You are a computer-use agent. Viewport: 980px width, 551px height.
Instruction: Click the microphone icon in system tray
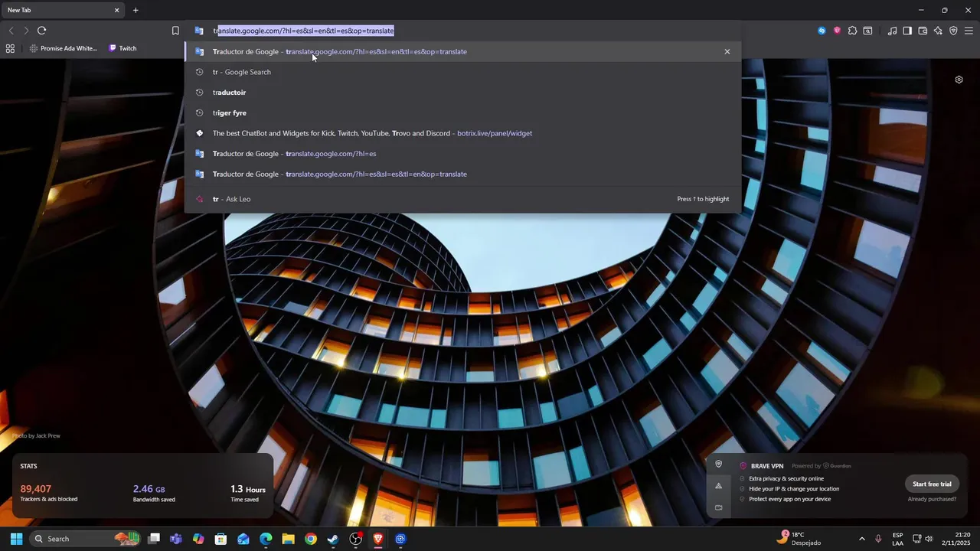[x=878, y=539]
